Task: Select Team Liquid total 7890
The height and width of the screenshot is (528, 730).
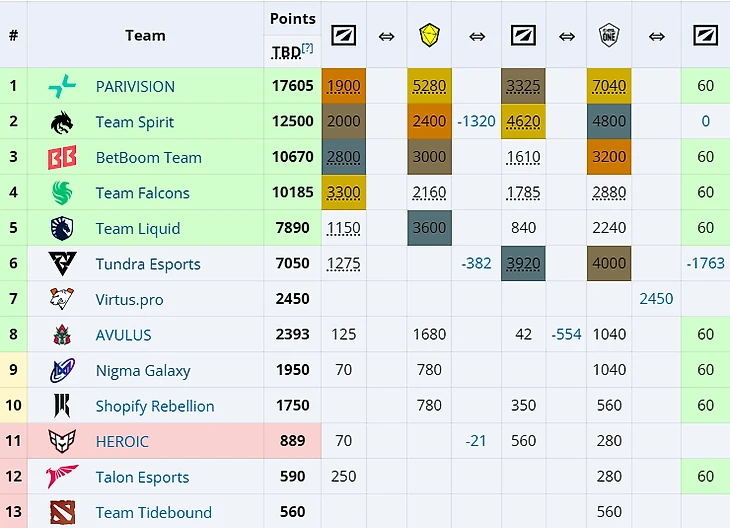Action: click(x=293, y=228)
